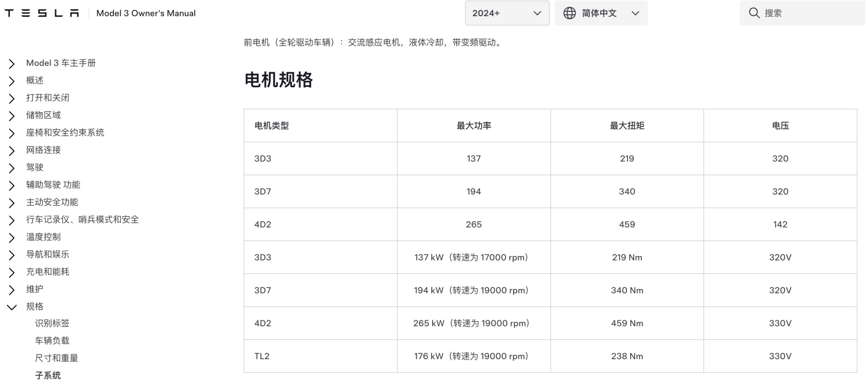Open the 2024+ model year dropdown

pyautogui.click(x=507, y=13)
